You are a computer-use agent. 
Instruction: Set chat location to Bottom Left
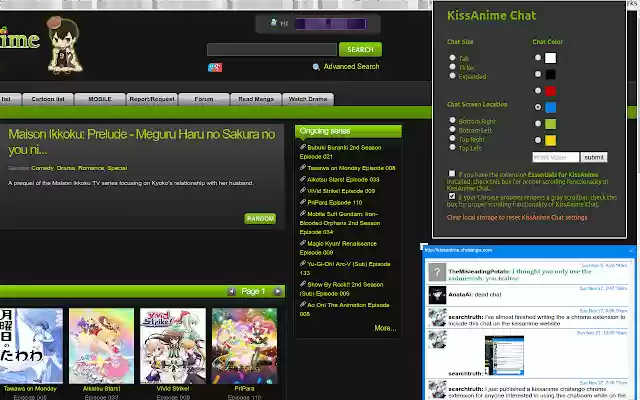point(452,129)
